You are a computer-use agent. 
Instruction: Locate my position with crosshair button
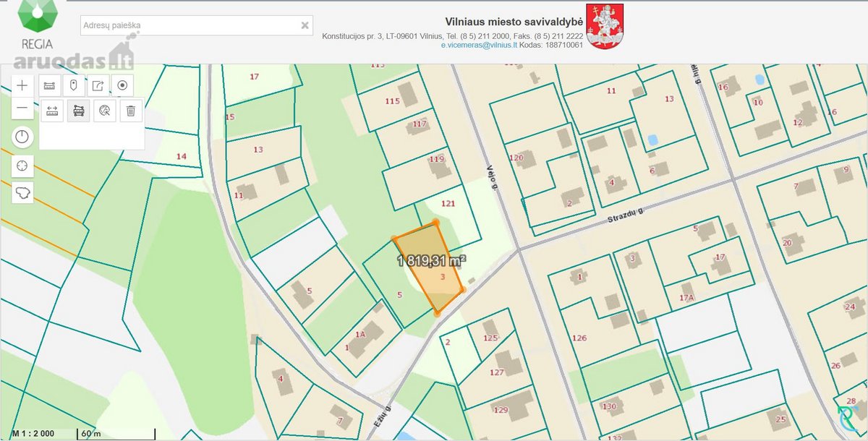[x=22, y=166]
